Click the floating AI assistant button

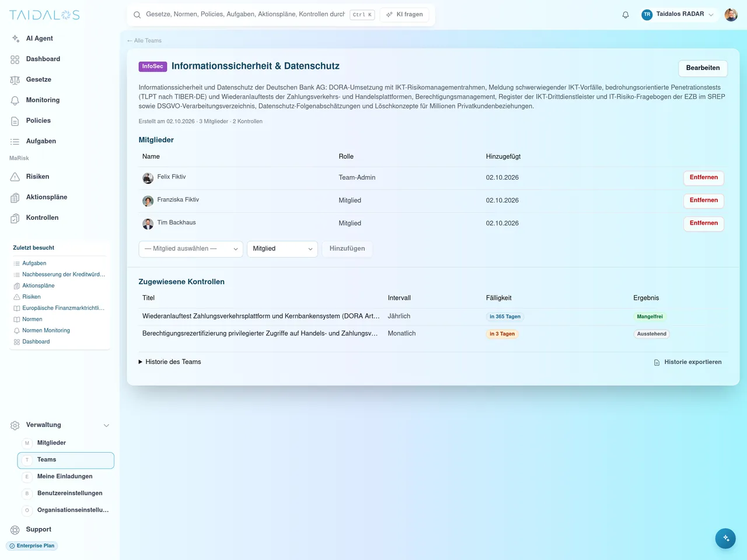[x=725, y=538]
